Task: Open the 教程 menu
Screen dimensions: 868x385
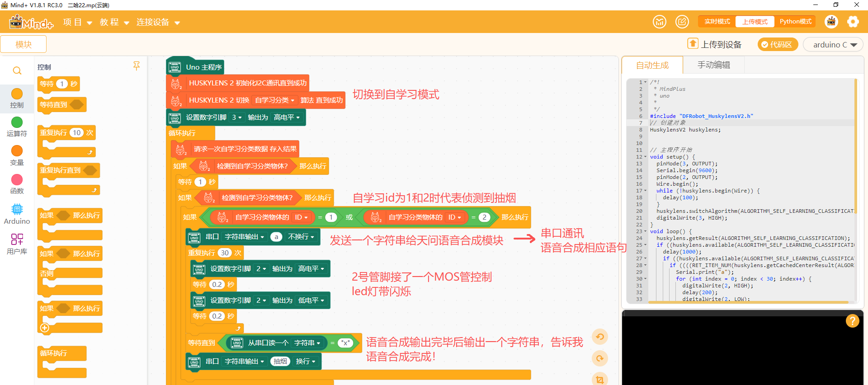Action: click(114, 22)
